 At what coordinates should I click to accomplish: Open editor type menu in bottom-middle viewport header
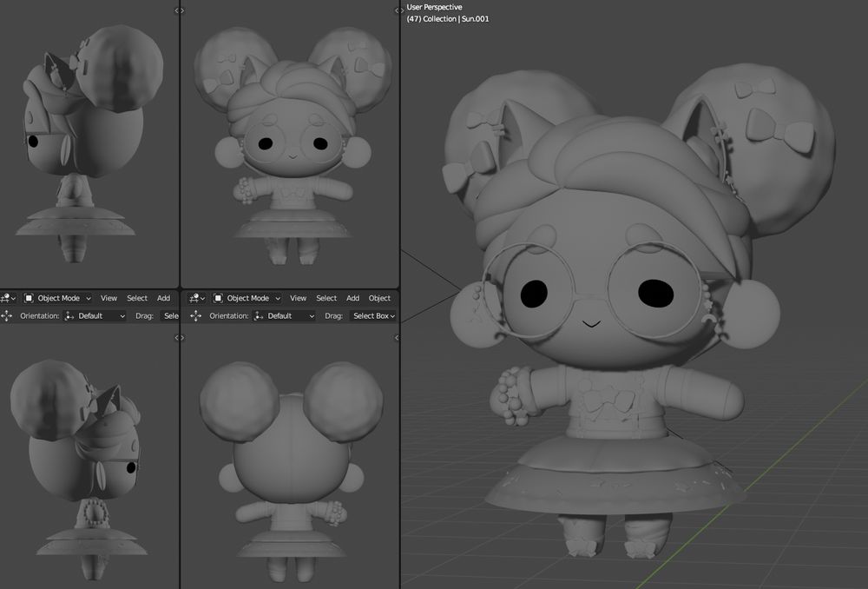click(198, 298)
